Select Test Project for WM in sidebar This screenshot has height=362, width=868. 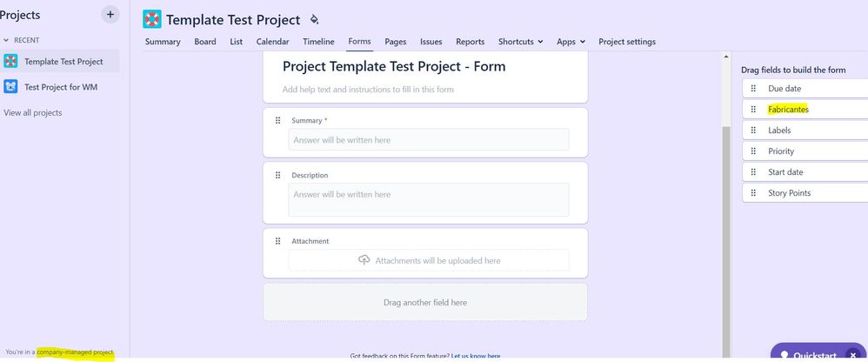pos(59,87)
